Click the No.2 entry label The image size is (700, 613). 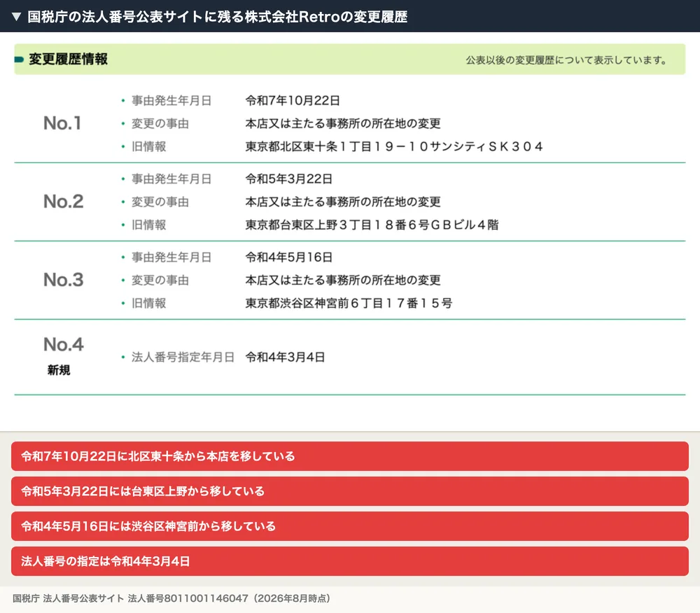click(64, 202)
